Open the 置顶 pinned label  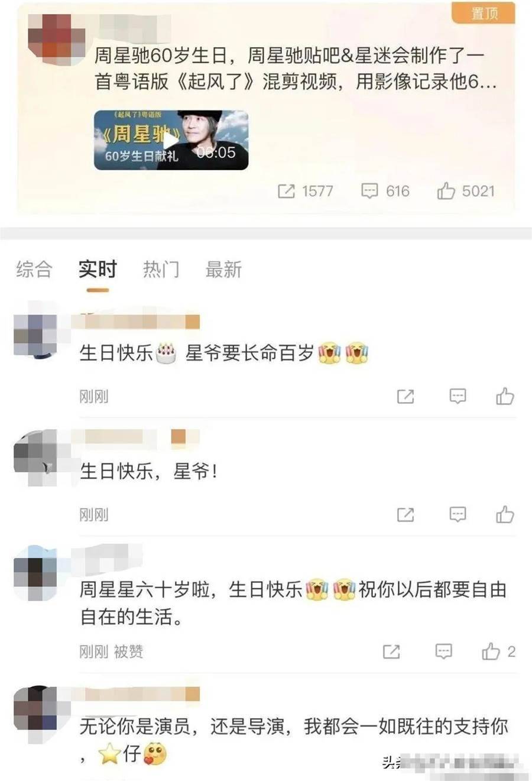pyautogui.click(x=484, y=13)
